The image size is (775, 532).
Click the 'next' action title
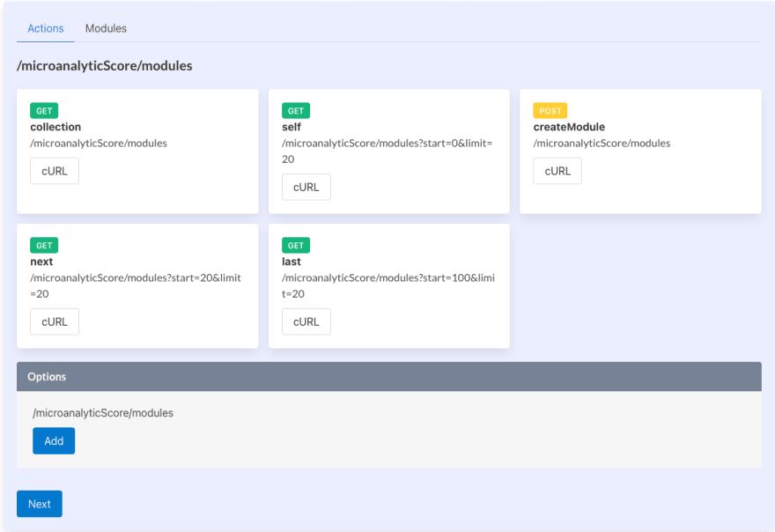tap(41, 262)
